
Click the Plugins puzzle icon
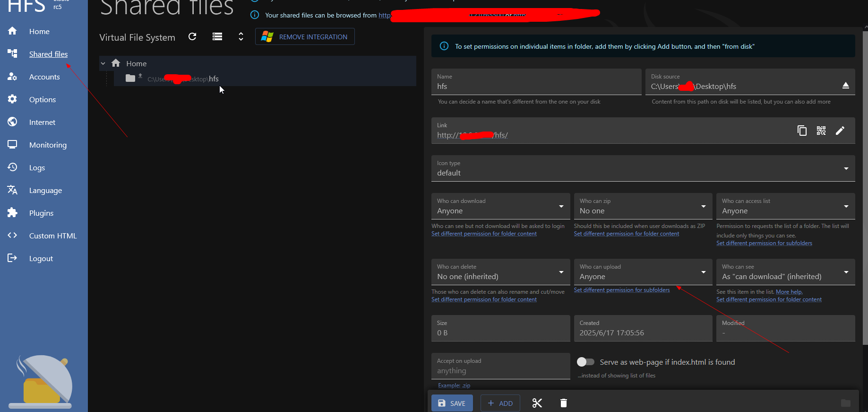[x=12, y=212]
